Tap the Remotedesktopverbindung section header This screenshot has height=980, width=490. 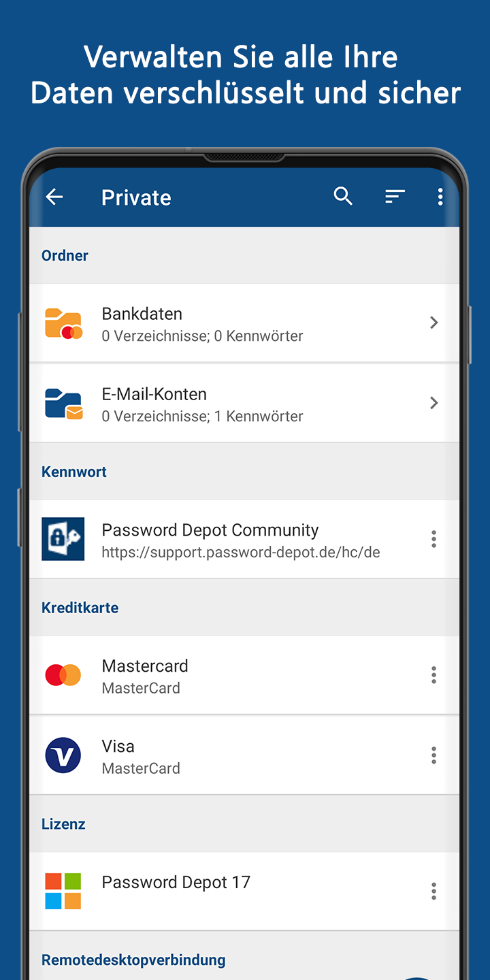[x=133, y=960]
